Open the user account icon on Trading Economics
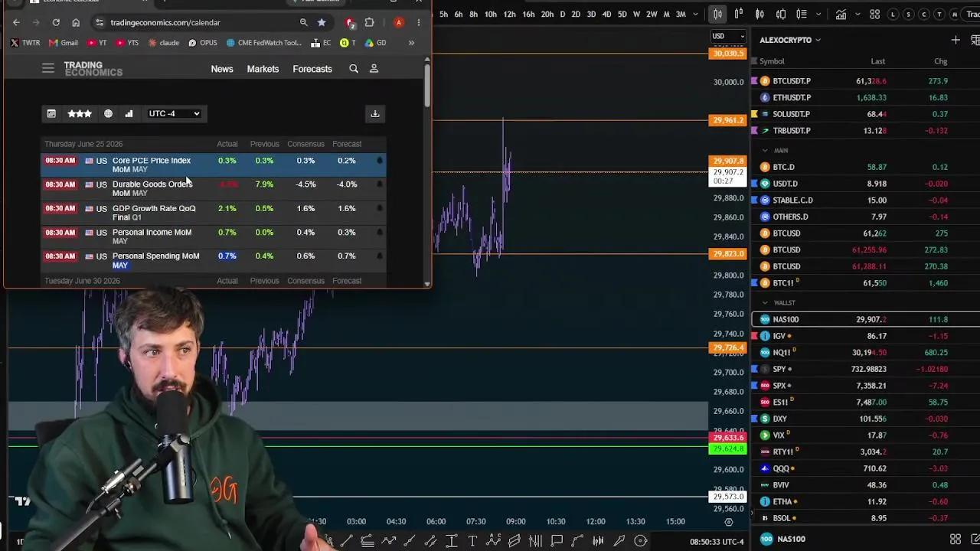The image size is (980, 551). coord(374,69)
